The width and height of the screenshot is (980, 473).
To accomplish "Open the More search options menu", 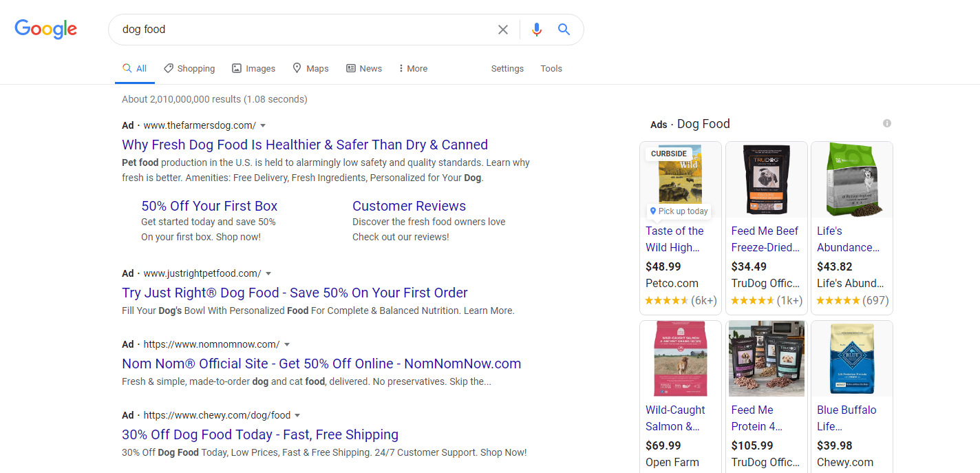I will [x=413, y=68].
